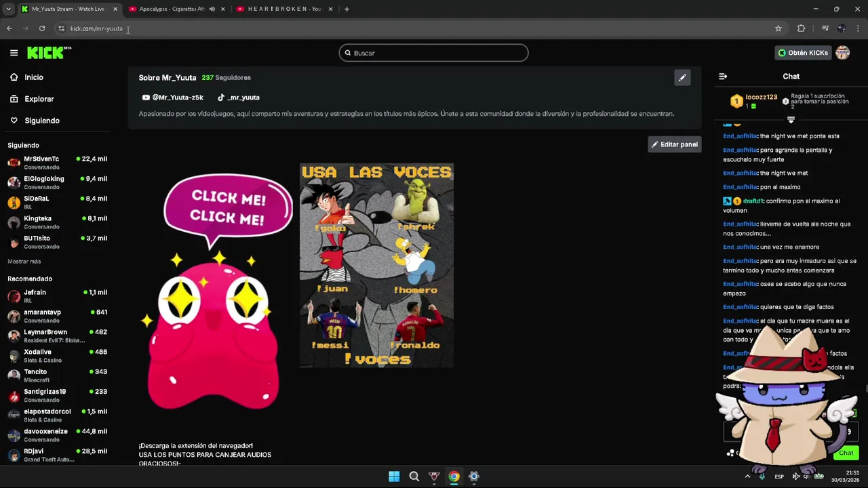This screenshot has width=868, height=488.
Task: Click chat message 'una vez me enamore'
Action: (x=789, y=247)
